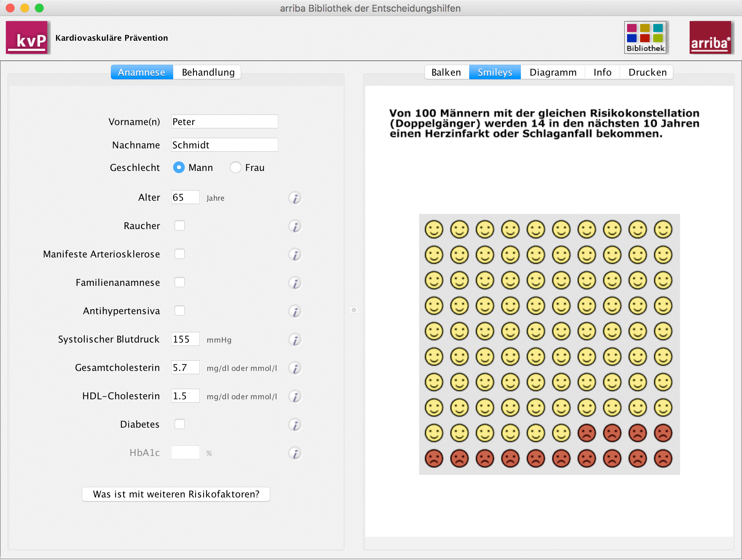Image resolution: width=742 pixels, height=560 pixels.
Task: Click the 'mmHg' unit label
Action: pos(219,340)
